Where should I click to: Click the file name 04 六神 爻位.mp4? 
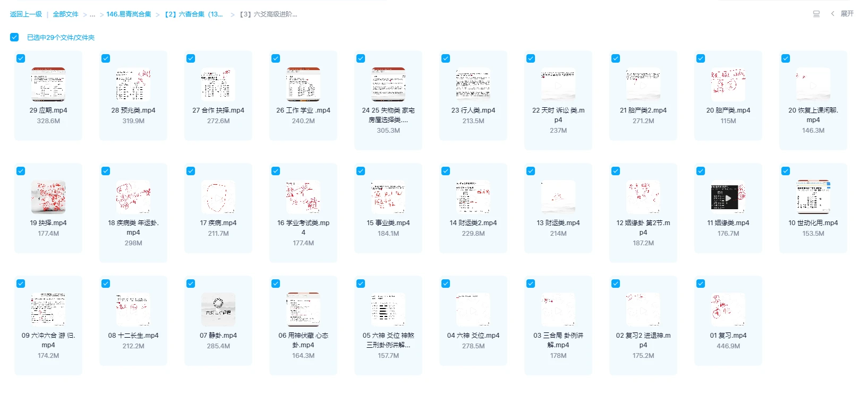click(x=473, y=336)
